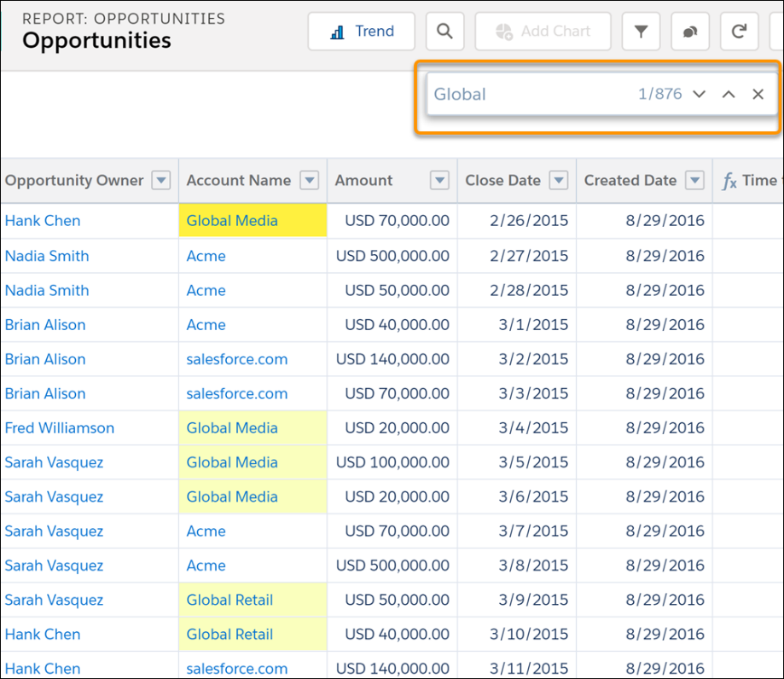Open Hank Chen link in 2/26/2015 row
This screenshot has width=784, height=679.
(43, 220)
